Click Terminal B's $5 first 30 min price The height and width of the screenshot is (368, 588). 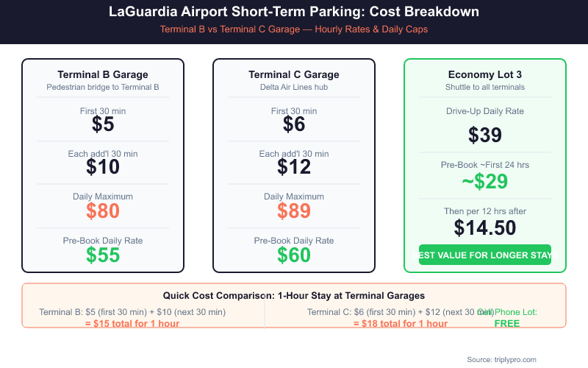click(x=103, y=124)
